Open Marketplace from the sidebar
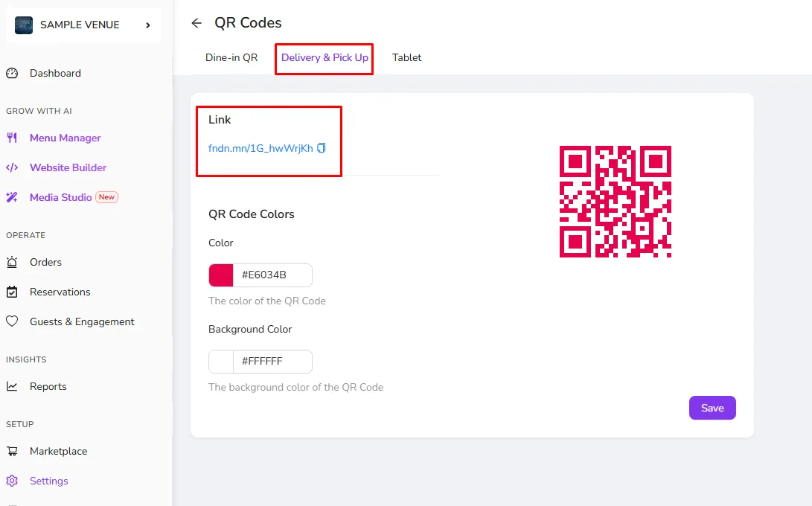This screenshot has width=812, height=506. [59, 451]
